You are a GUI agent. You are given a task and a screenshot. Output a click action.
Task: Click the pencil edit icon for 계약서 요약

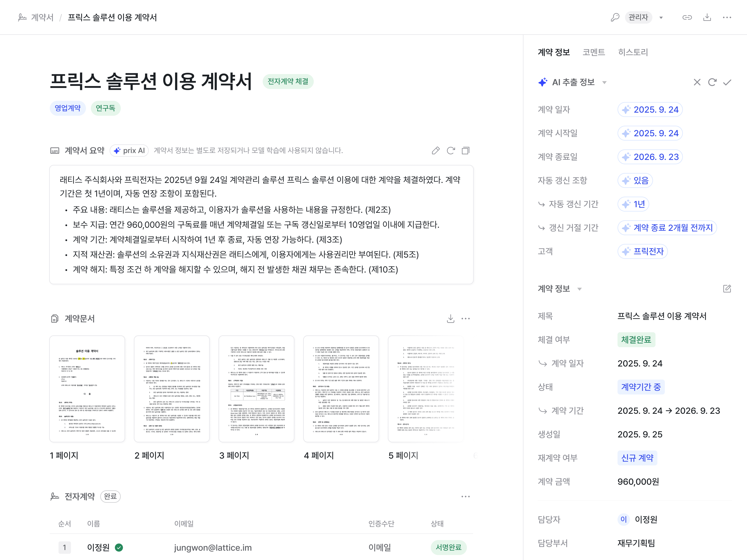(436, 151)
